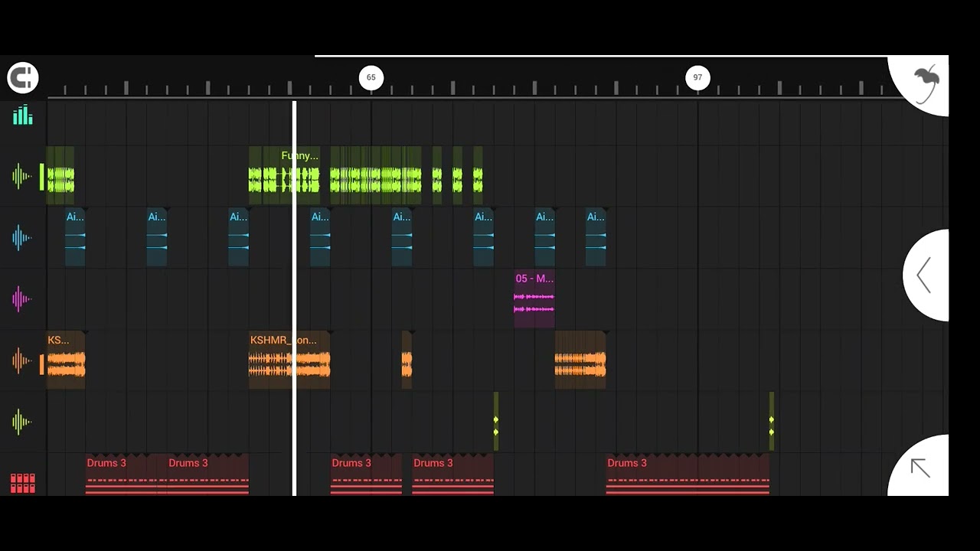The height and width of the screenshot is (551, 980).
Task: Click the white playhead line
Action: [295, 298]
